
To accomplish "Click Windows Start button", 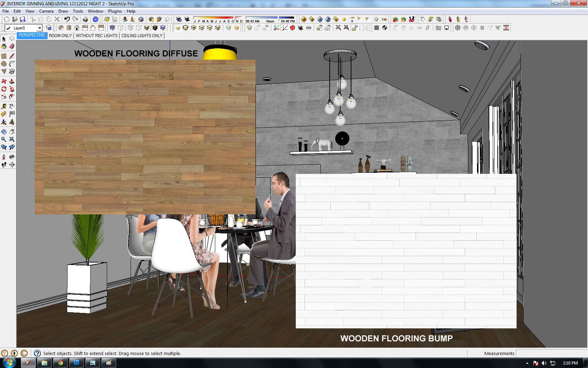I will point(9,363).
